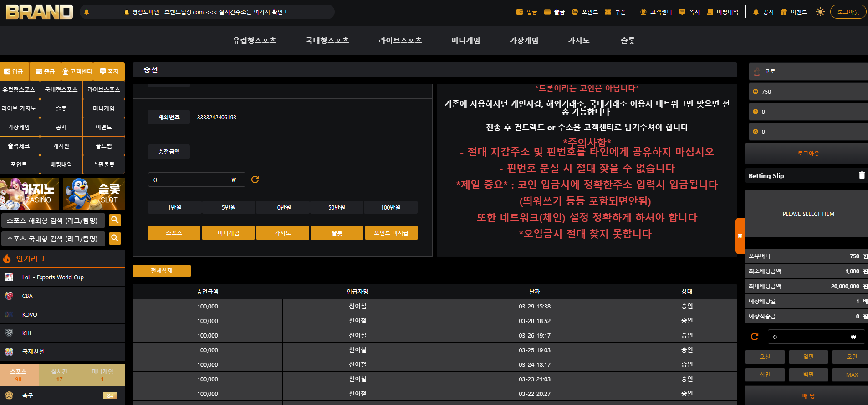
Task: Select the 10만원 quick amount
Action: [x=282, y=207]
